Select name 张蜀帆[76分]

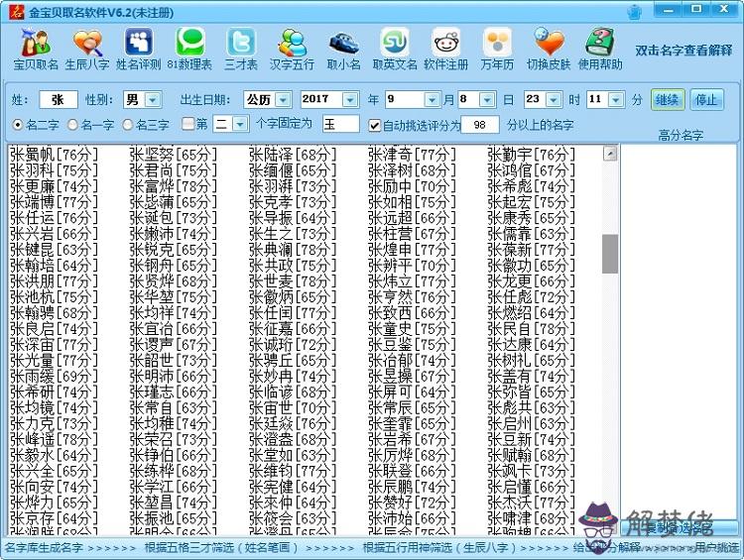click(54, 155)
